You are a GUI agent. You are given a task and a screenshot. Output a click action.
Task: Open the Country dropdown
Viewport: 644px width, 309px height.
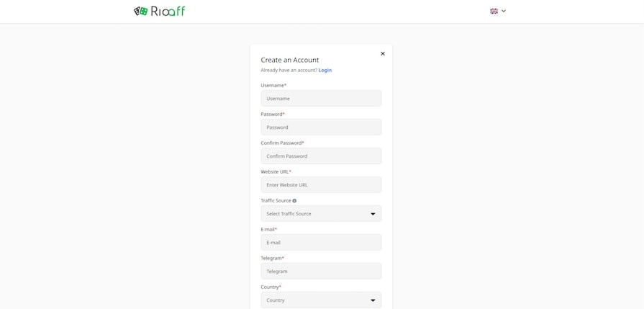[x=317, y=300]
